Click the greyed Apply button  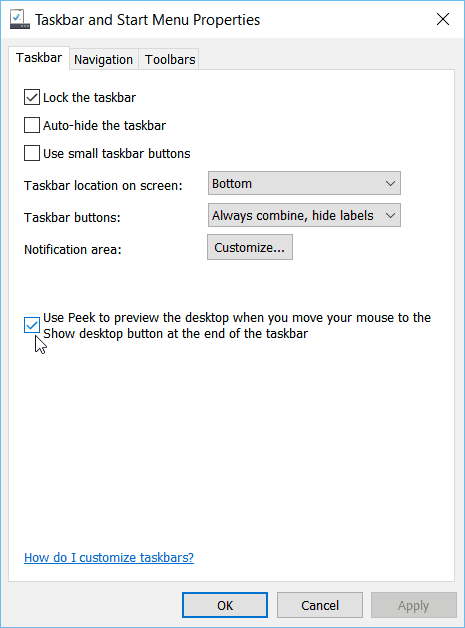(x=413, y=605)
